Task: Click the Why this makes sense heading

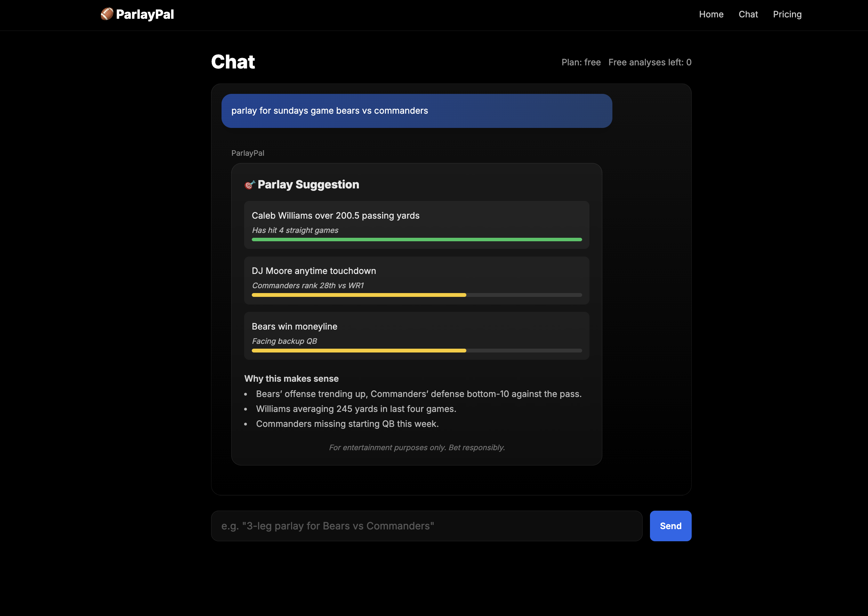Action: (291, 379)
